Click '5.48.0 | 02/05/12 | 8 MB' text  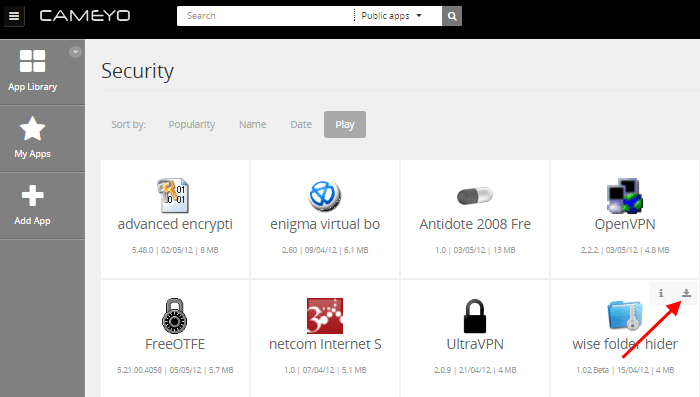coord(175,250)
